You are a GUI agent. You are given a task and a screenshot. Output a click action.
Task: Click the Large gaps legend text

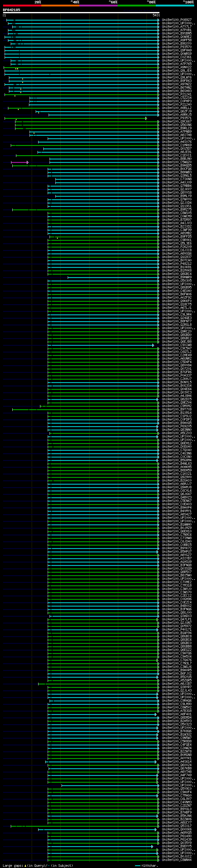pos(38,866)
